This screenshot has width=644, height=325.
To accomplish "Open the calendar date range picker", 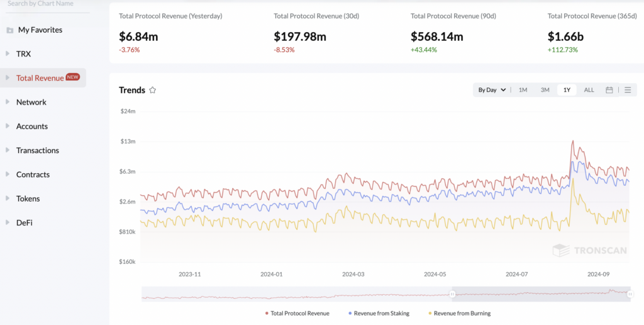I will [x=609, y=89].
